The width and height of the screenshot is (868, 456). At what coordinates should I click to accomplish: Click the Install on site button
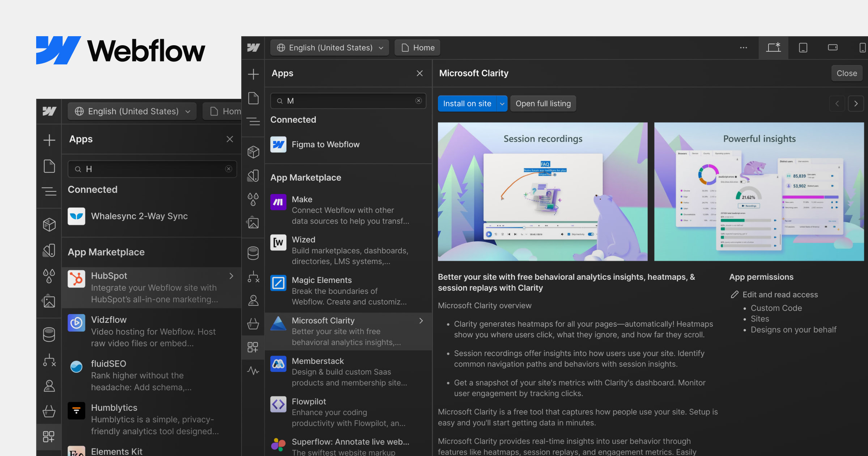click(x=467, y=104)
